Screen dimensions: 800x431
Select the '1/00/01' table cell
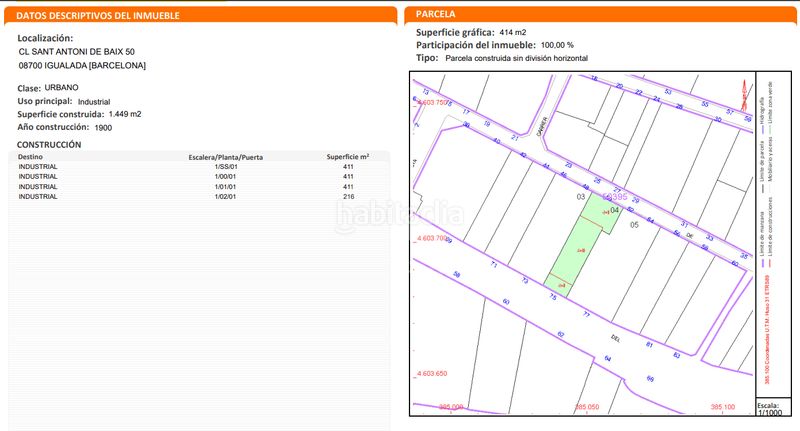(x=226, y=176)
